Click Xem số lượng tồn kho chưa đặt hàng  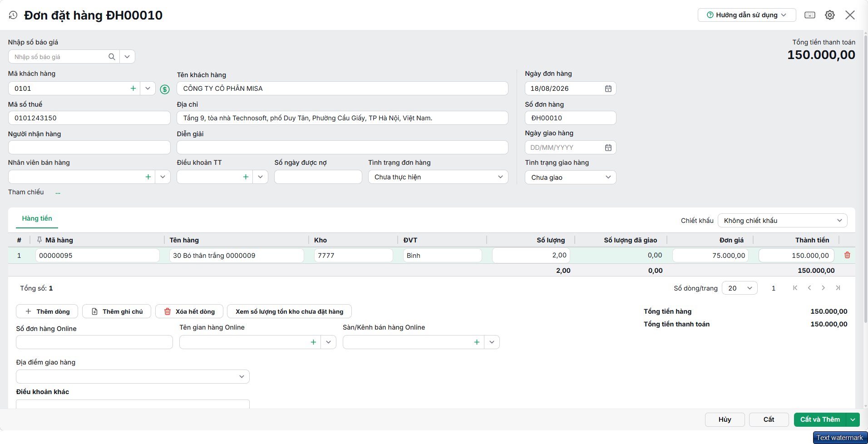[289, 311]
